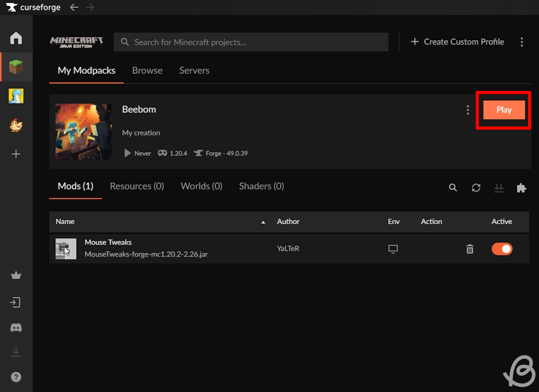Click the Search for Minecraft projects field
The height and width of the screenshot is (392, 539).
coord(251,42)
